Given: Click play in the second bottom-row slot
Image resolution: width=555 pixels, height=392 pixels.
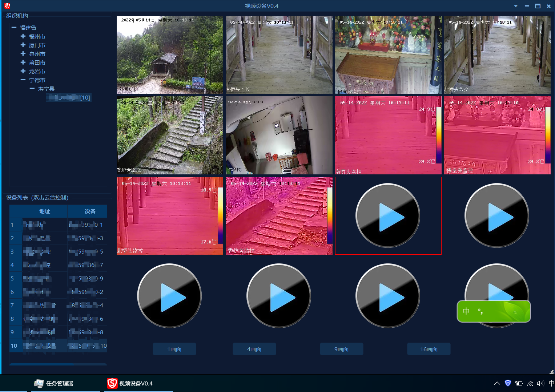Looking at the screenshot, I should [279, 296].
